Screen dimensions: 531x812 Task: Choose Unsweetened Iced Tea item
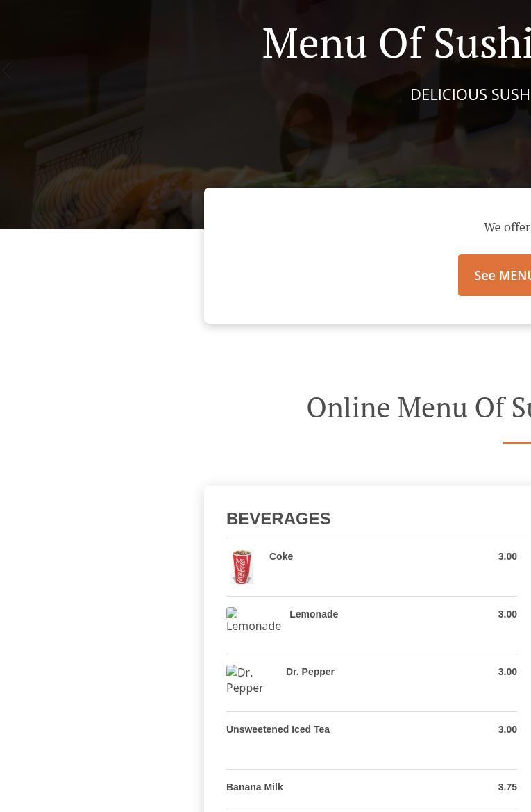click(278, 729)
